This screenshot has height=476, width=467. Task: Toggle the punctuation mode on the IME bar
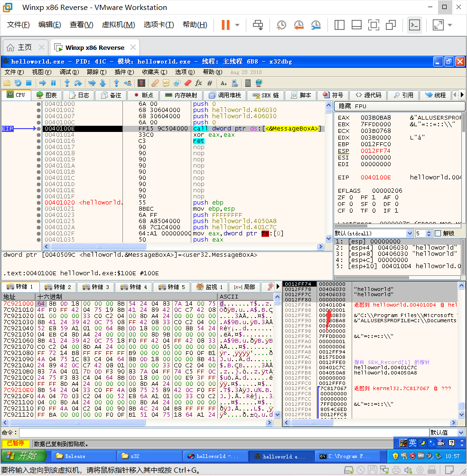pyautogui.click(x=431, y=443)
